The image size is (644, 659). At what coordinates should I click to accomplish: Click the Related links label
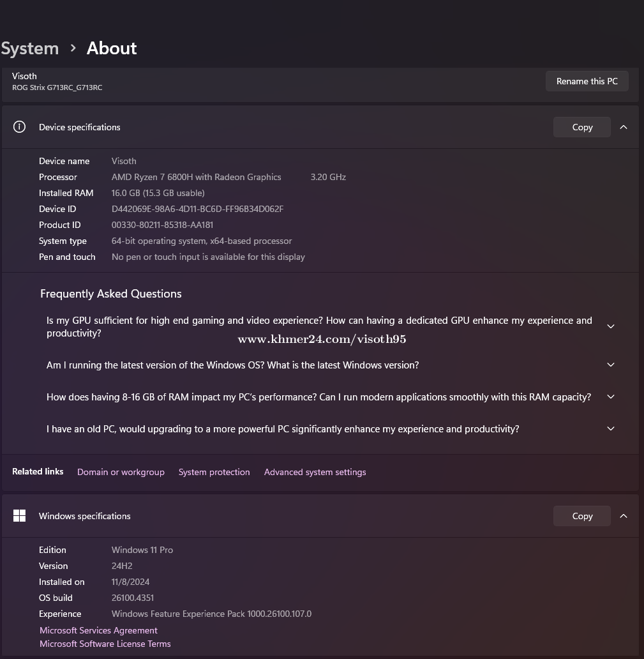pos(38,471)
